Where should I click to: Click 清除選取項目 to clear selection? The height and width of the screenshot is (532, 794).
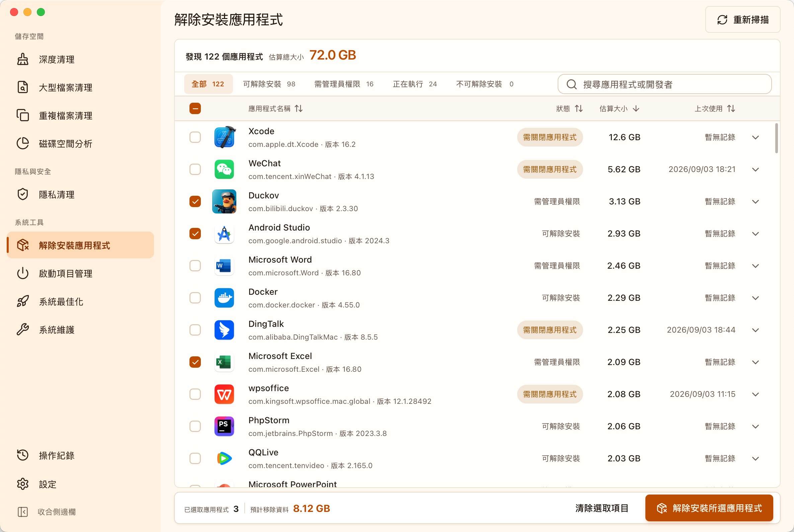602,508
